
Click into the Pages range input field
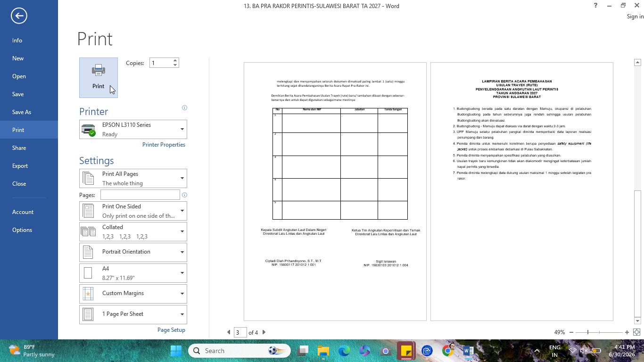coord(140,195)
